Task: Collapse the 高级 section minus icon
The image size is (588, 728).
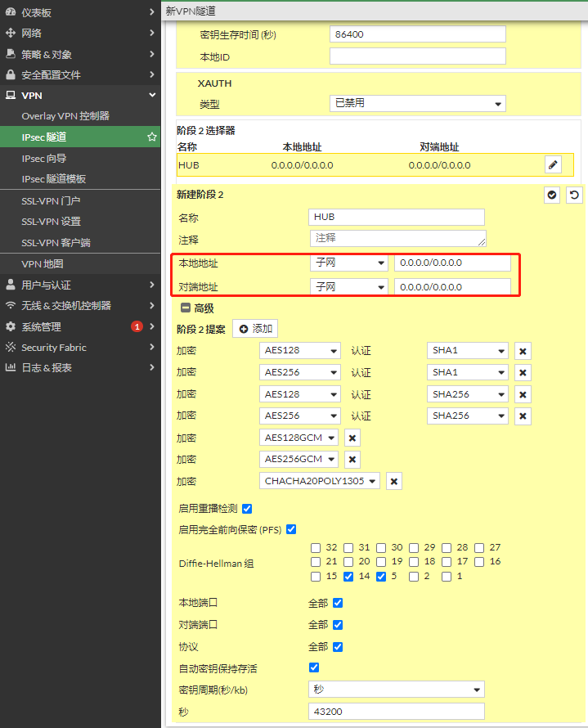Action: pyautogui.click(x=185, y=308)
